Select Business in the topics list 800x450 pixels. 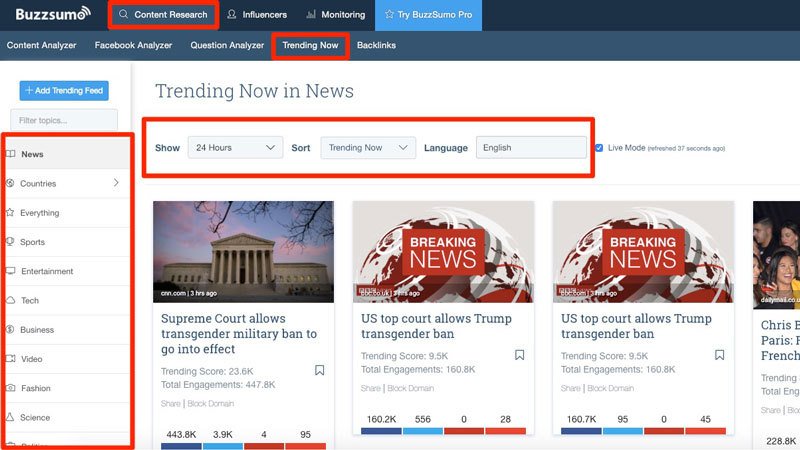(66, 330)
